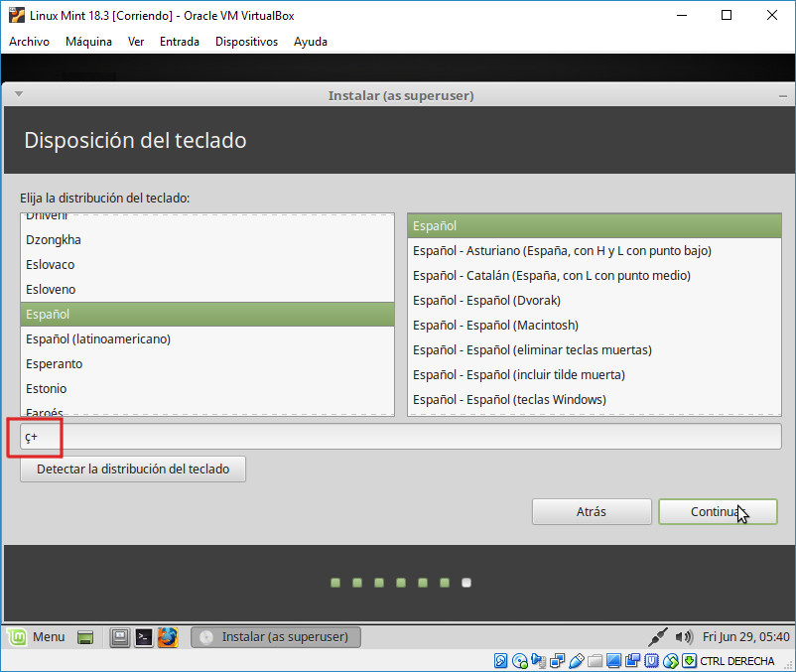
Task: Click the optical disc indicator icon
Action: coord(520,660)
